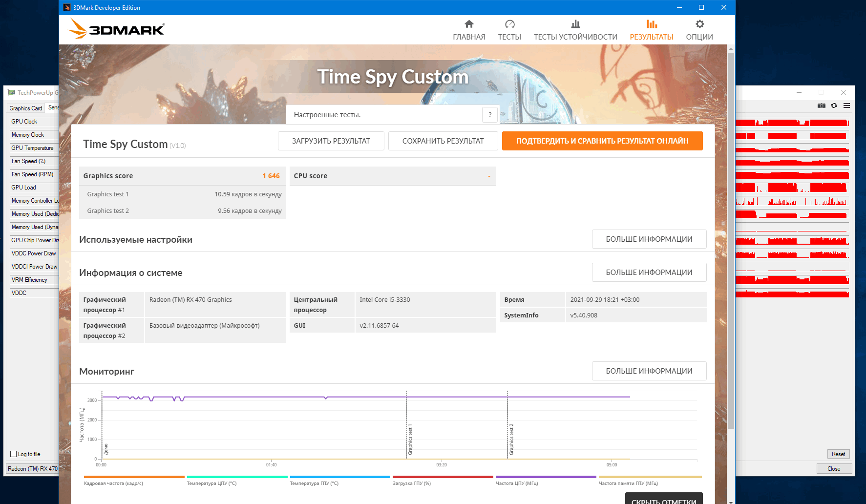Viewport: 866px width, 504px height.
Task: Click GPU-Z refresh icon
Action: pyautogui.click(x=834, y=105)
